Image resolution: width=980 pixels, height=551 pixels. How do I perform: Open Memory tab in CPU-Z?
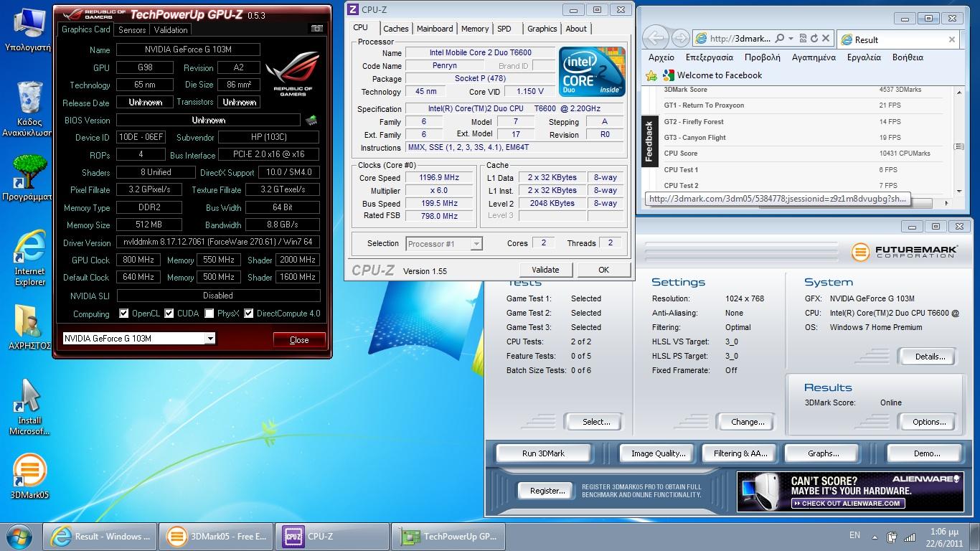pos(475,29)
